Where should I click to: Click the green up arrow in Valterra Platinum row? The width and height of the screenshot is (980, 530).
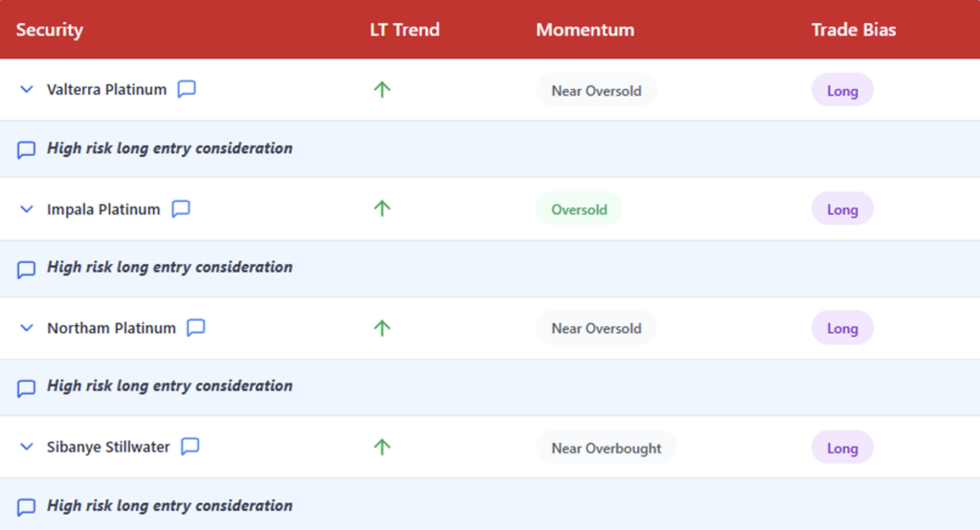382,90
